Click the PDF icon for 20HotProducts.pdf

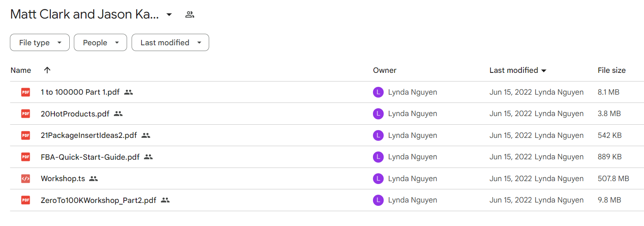point(26,114)
